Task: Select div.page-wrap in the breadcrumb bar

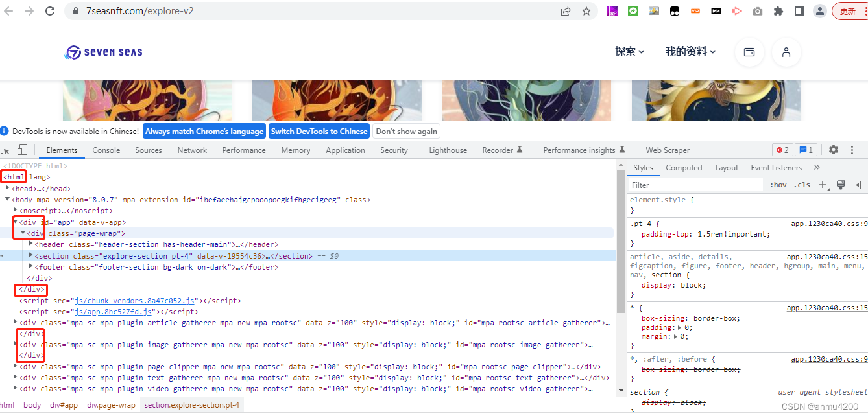Action: click(111, 405)
